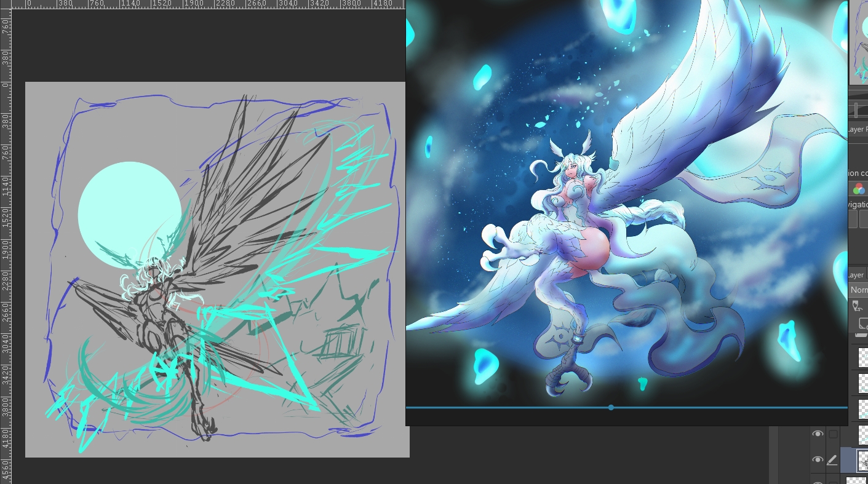This screenshot has height=484, width=868.
Task: Click the red-green-blue circles color icon
Action: click(x=859, y=189)
